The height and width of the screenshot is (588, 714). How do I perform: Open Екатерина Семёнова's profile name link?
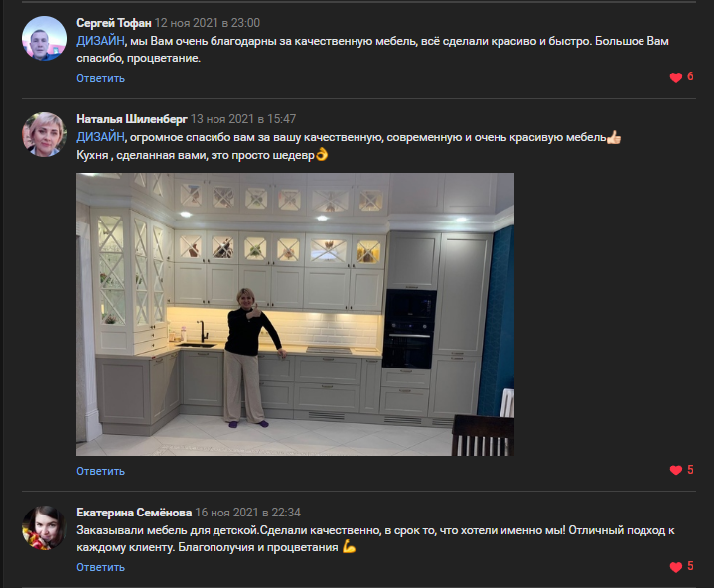[134, 513]
